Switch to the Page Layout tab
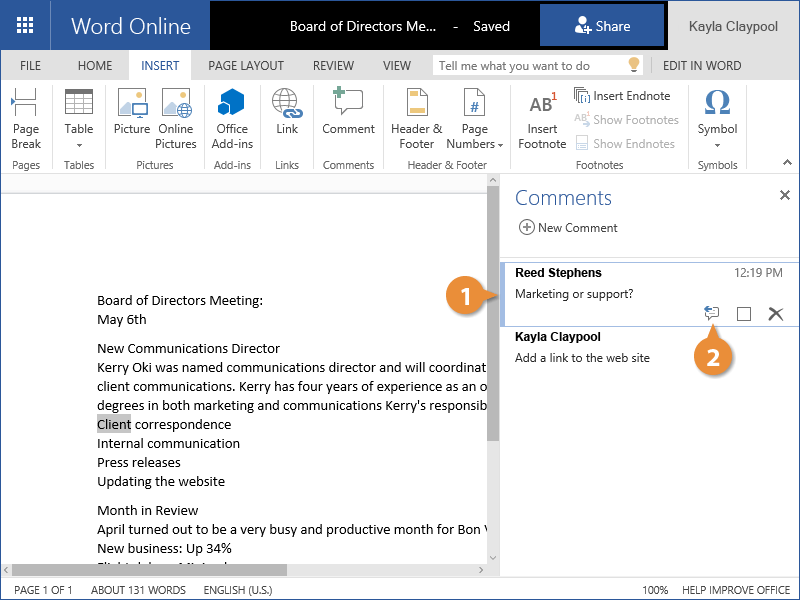This screenshot has width=800, height=600. [x=246, y=66]
